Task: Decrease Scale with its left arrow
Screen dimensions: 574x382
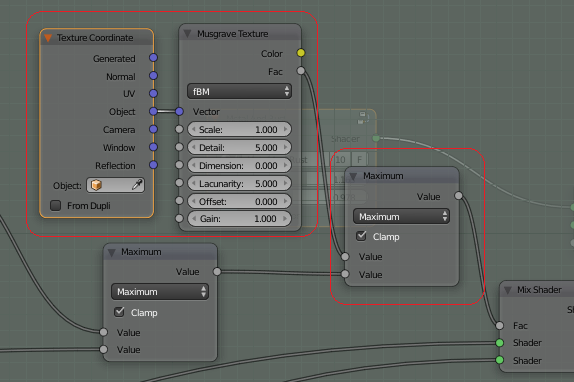Action: [x=194, y=129]
